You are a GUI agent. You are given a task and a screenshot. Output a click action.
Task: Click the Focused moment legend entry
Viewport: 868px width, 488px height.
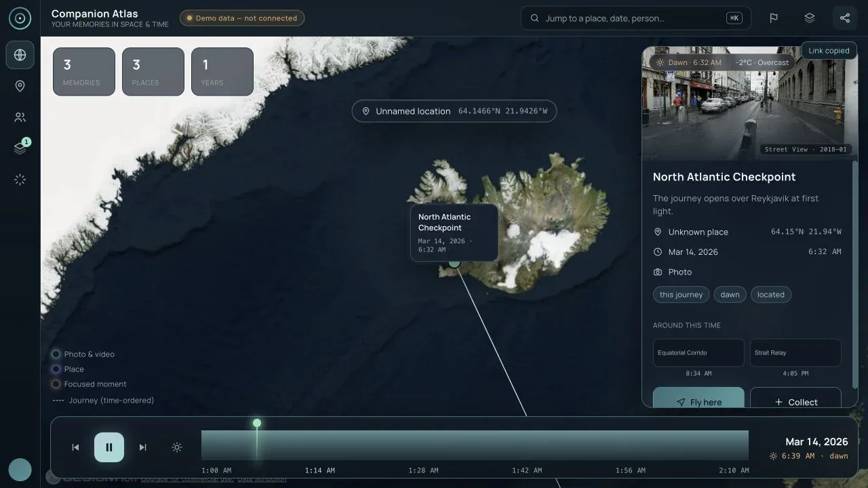click(x=90, y=384)
